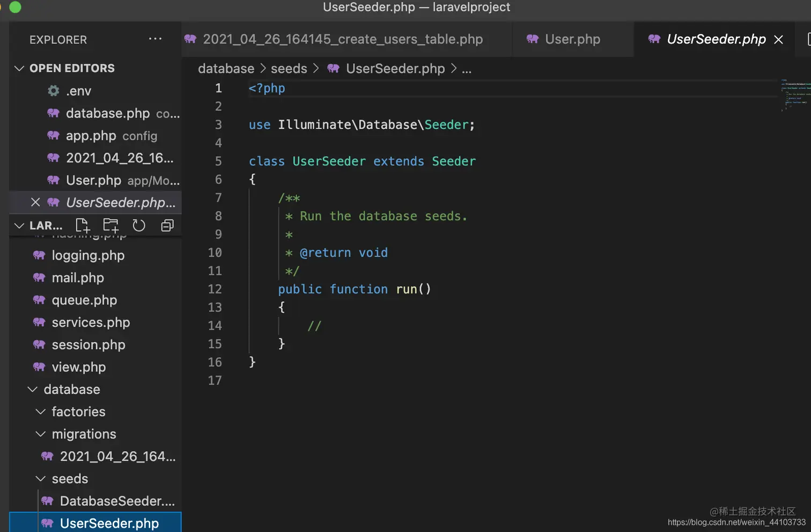Collapse all folders with the collapse icon
The width and height of the screenshot is (811, 532).
167,225
